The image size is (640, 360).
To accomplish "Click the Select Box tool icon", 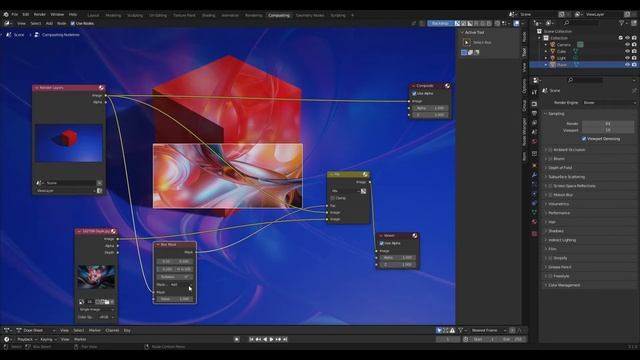I will coord(467,42).
